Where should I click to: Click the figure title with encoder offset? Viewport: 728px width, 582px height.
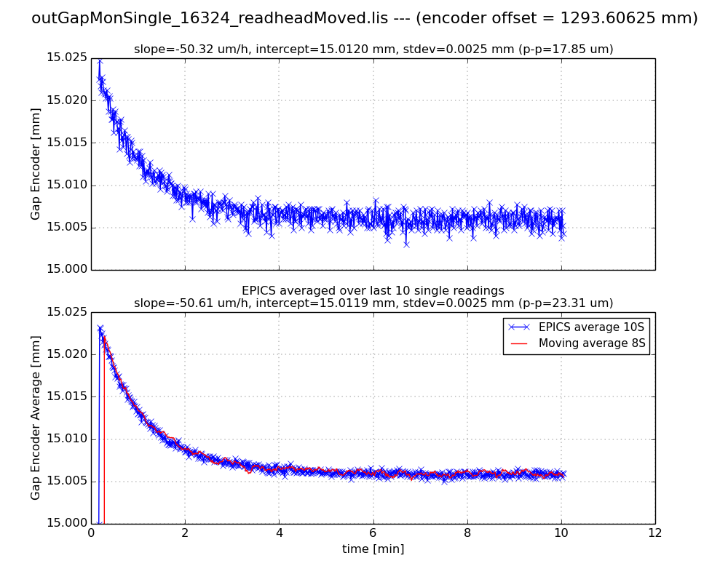click(364, 19)
